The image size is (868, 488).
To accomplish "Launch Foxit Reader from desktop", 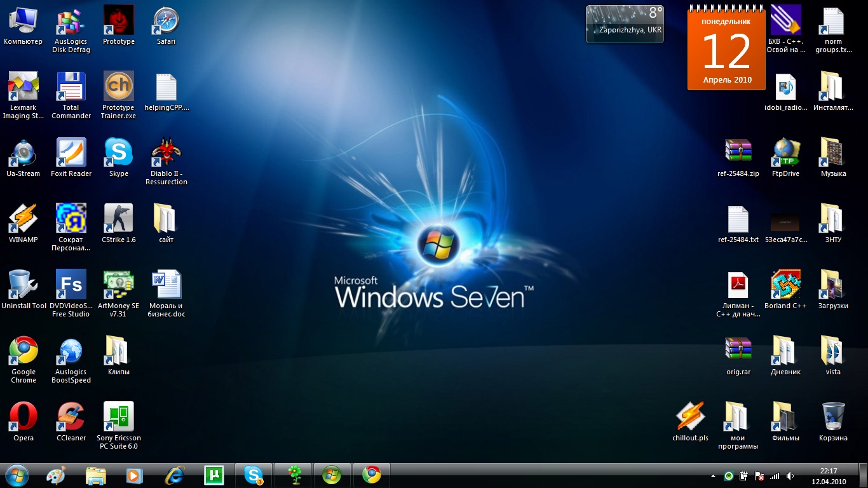I will [71, 158].
